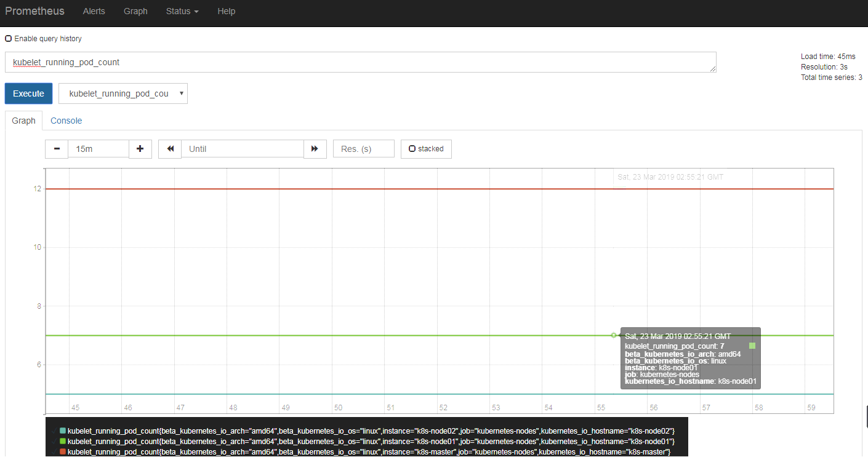
Task: Click the Prometheus brand link
Action: (x=34, y=11)
